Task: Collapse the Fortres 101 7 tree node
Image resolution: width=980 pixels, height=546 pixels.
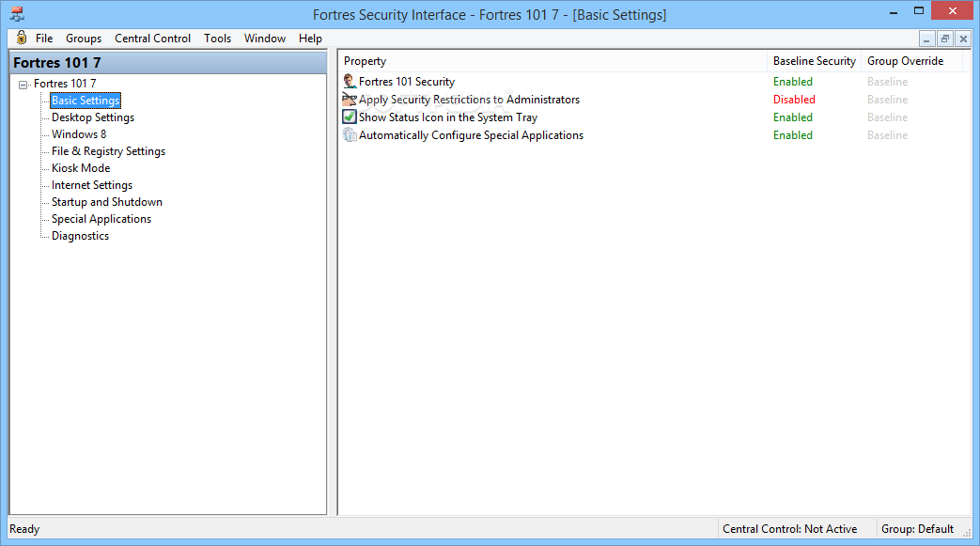Action: tap(23, 85)
